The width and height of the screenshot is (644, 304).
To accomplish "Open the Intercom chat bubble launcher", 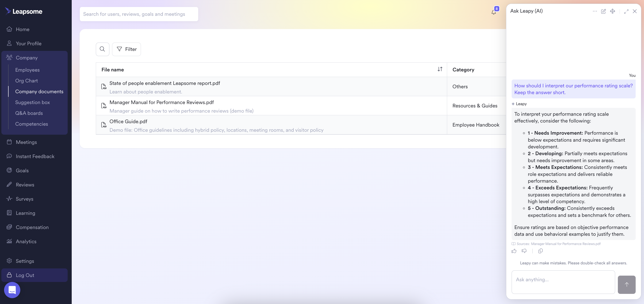I will (12, 290).
